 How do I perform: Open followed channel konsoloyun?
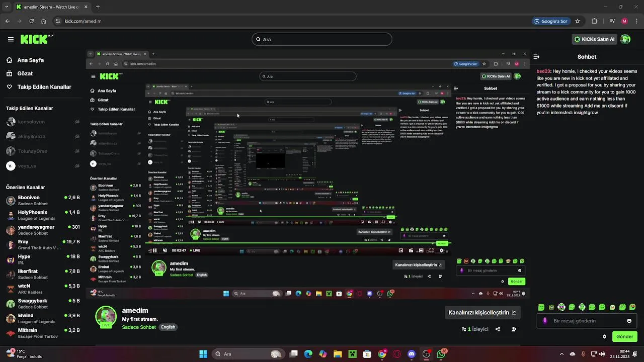pos(43,122)
